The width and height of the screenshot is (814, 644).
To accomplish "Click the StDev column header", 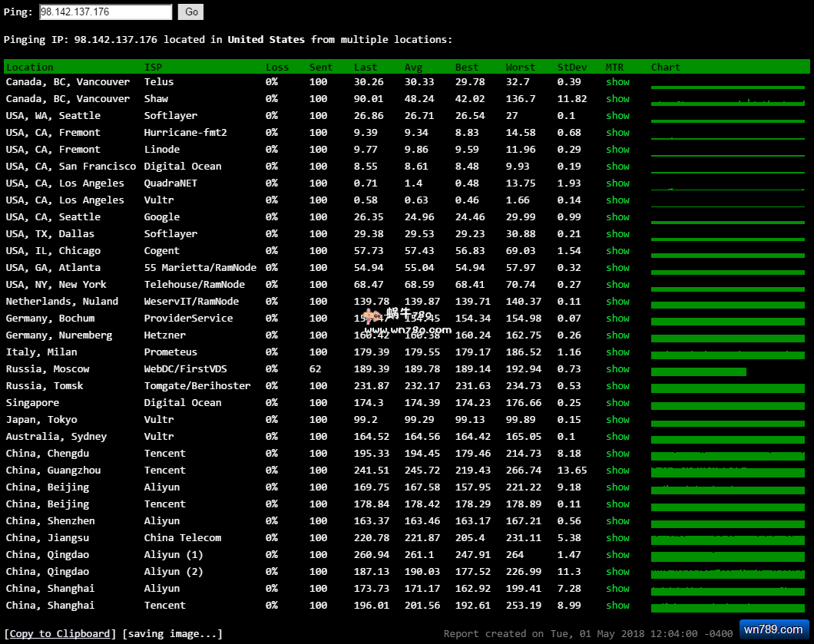I will 571,68.
